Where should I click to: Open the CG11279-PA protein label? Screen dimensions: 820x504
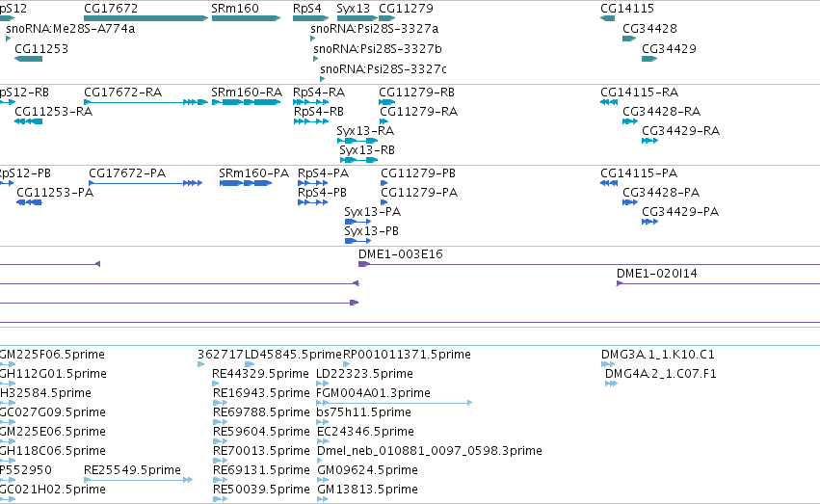419,193
